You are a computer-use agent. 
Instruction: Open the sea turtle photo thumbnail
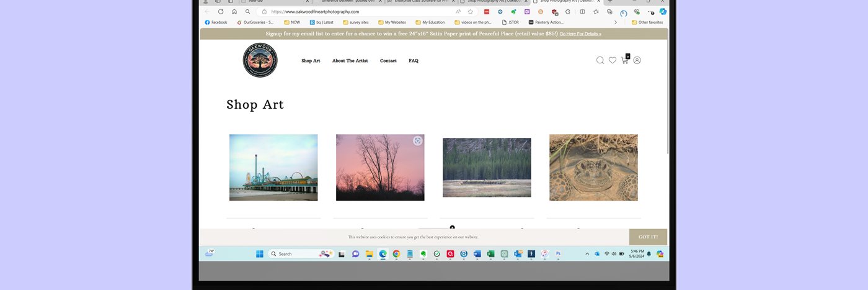[x=593, y=168]
